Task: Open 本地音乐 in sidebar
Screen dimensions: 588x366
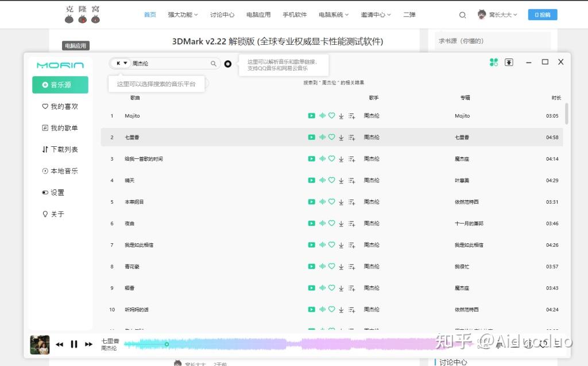Action: (60, 171)
